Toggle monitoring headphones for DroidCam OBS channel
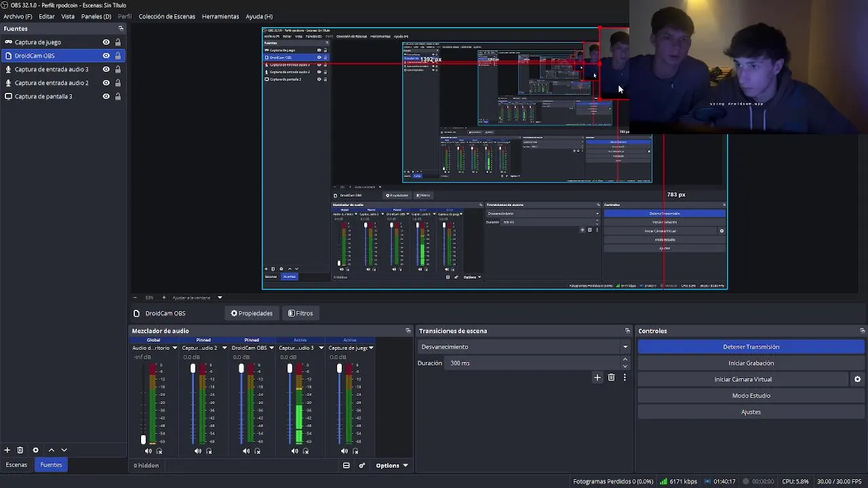Image resolution: width=868 pixels, height=488 pixels. coord(257,451)
